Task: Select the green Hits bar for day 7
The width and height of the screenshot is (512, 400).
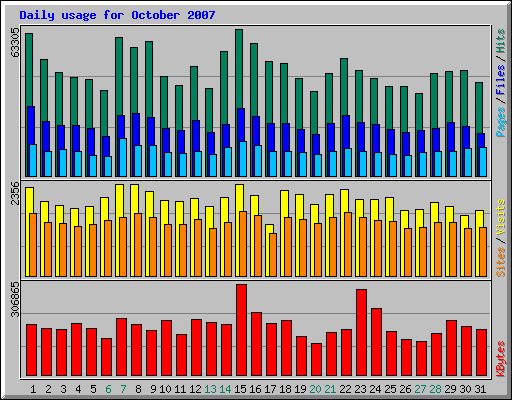Action: 119,76
